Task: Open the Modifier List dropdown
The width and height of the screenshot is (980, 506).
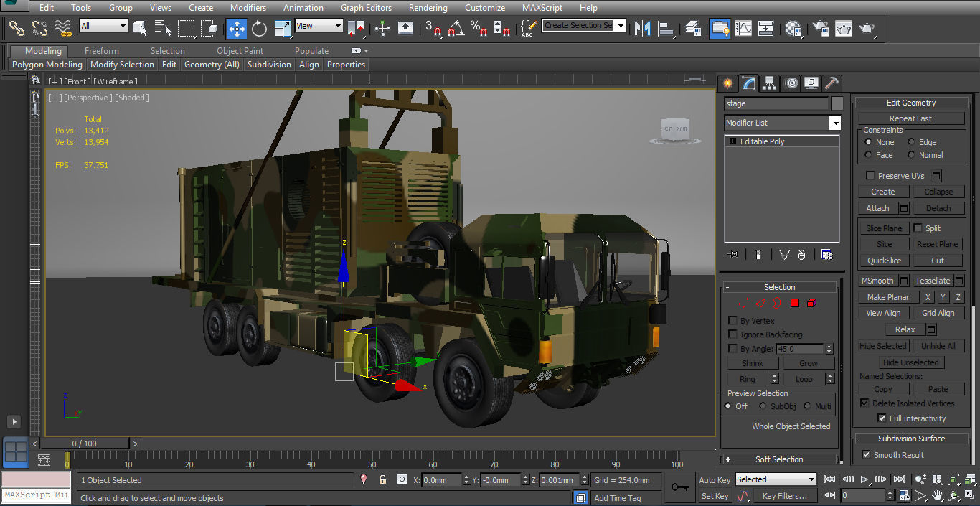Action: point(834,123)
